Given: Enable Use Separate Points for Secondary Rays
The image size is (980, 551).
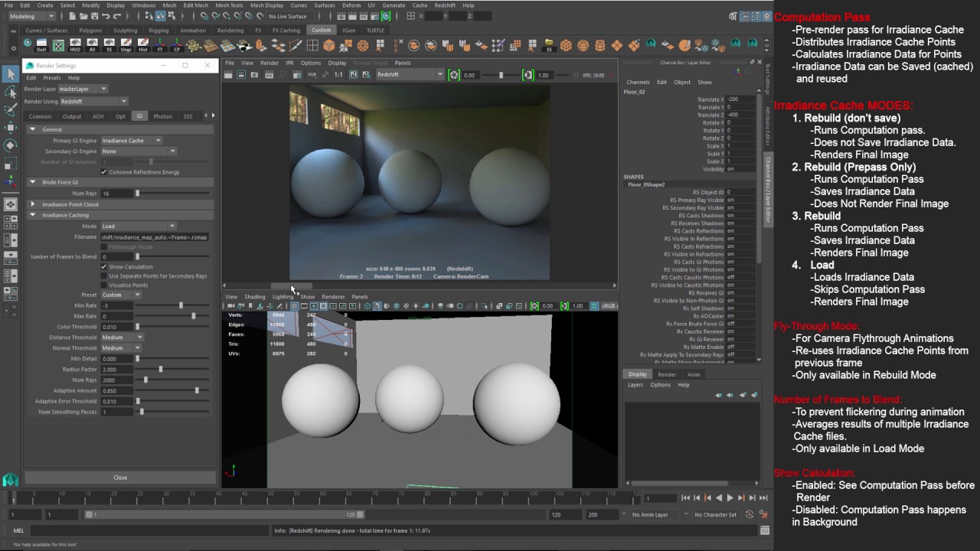Looking at the screenshot, I should tap(104, 275).
